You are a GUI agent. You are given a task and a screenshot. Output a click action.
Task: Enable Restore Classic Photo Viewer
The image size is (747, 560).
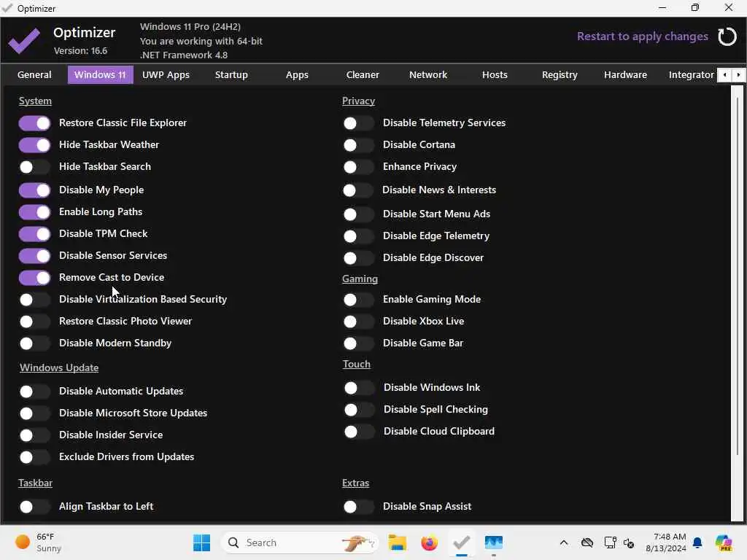(34, 322)
